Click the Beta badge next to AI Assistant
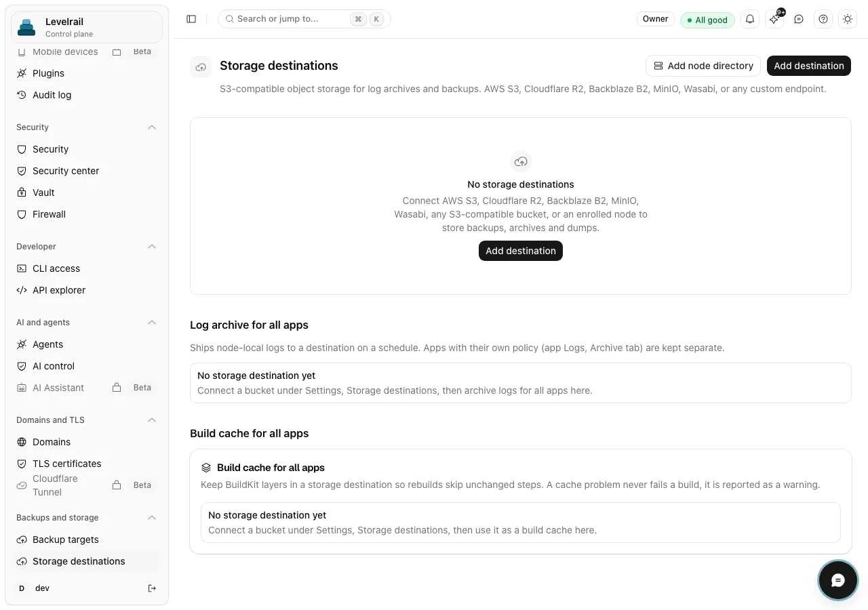 (142, 388)
